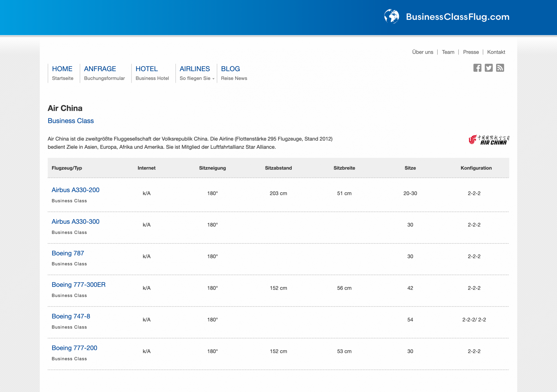Open the Airbus A330-200 link
This screenshot has height=392, width=557.
click(76, 190)
